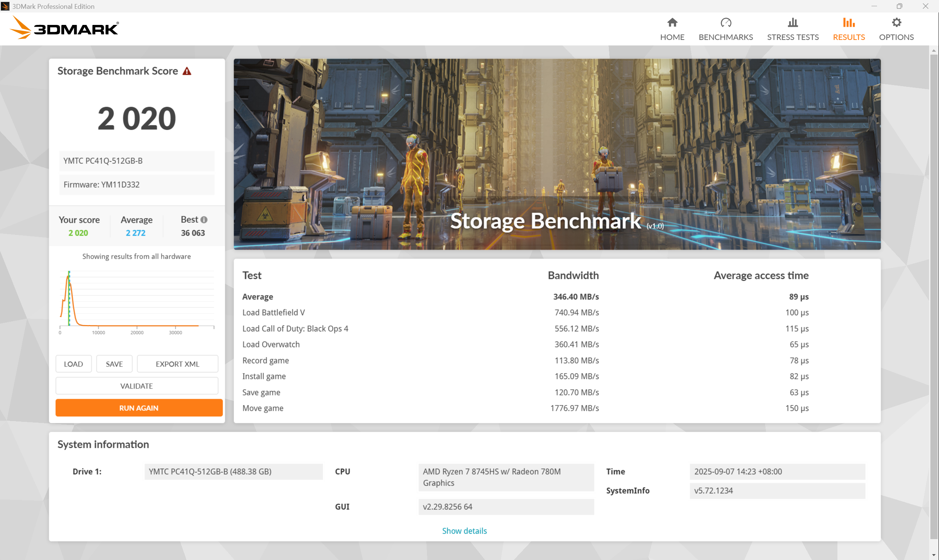Click the LOAD button
The width and height of the screenshot is (939, 560).
[x=73, y=364]
